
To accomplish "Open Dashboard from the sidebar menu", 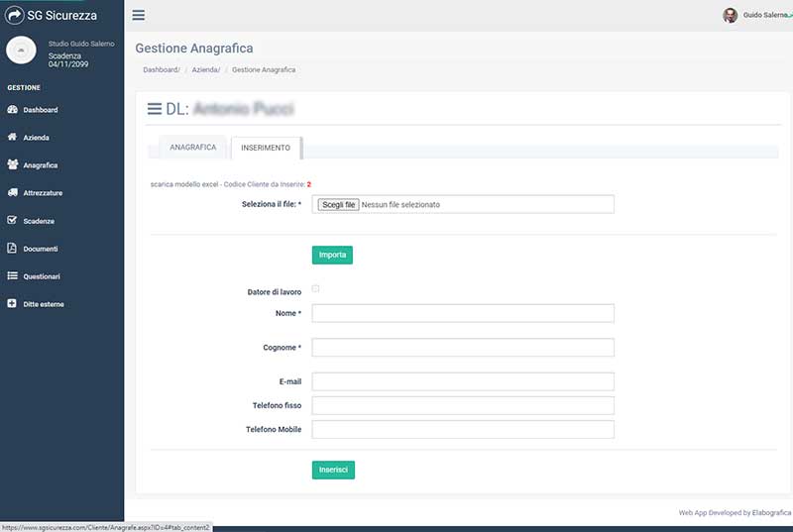I will click(41, 110).
